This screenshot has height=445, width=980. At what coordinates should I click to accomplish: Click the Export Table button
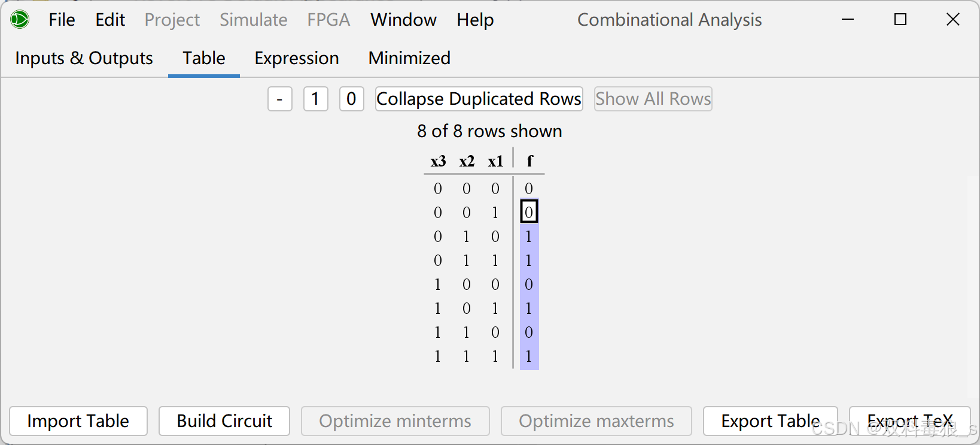tap(770, 421)
